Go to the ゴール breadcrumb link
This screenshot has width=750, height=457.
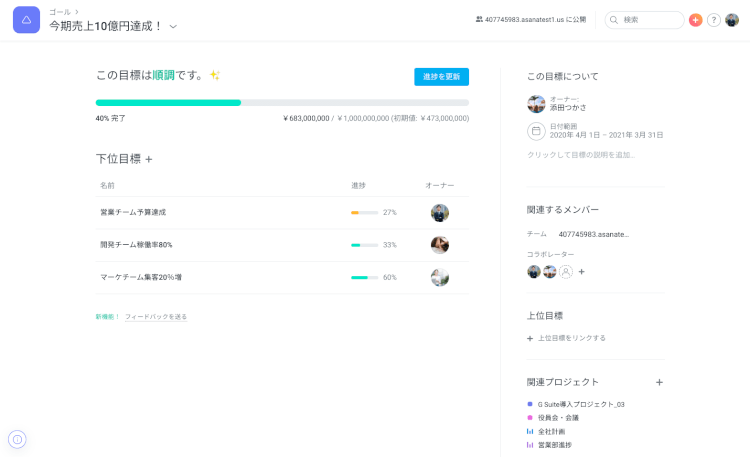pos(60,11)
